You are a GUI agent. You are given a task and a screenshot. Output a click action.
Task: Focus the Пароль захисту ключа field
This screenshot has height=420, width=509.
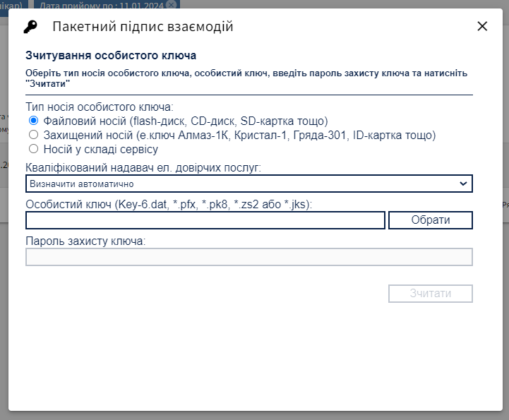[248, 257]
